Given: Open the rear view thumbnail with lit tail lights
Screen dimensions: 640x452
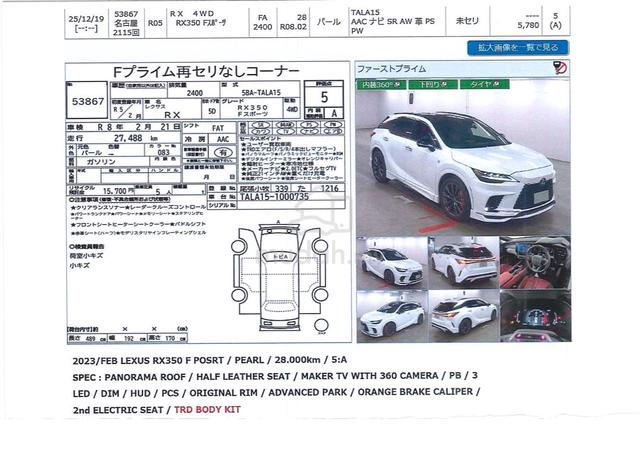Looking at the screenshot, I should 464,263.
